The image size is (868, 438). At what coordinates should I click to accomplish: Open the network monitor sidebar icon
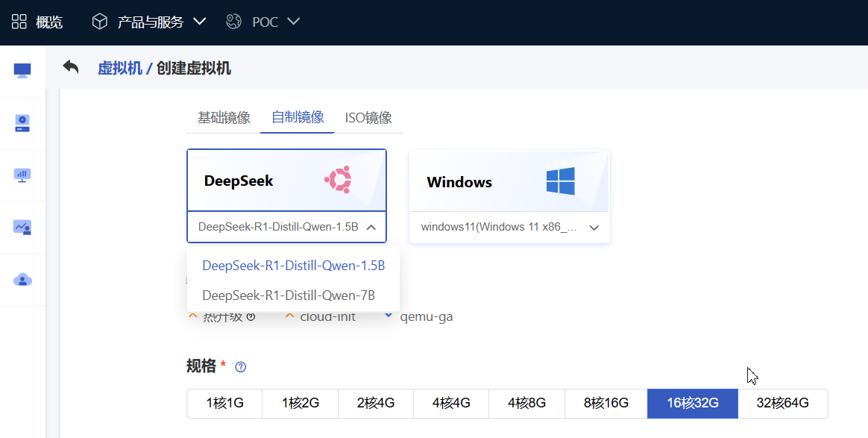point(22,175)
